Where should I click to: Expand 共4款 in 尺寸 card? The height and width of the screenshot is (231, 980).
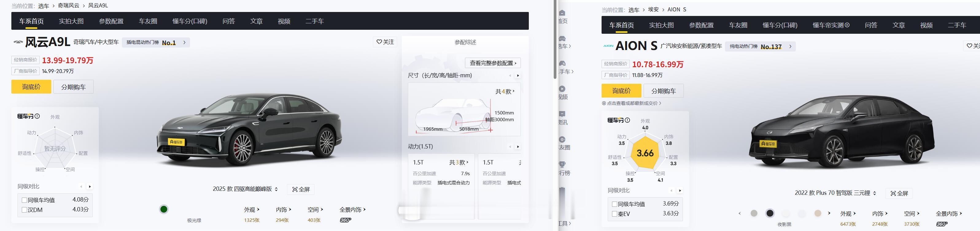pyautogui.click(x=505, y=91)
